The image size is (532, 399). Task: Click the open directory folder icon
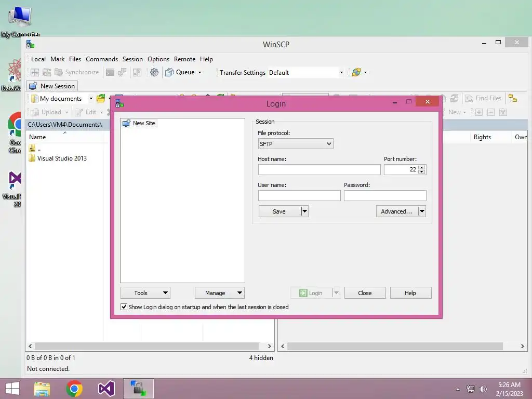[101, 99]
